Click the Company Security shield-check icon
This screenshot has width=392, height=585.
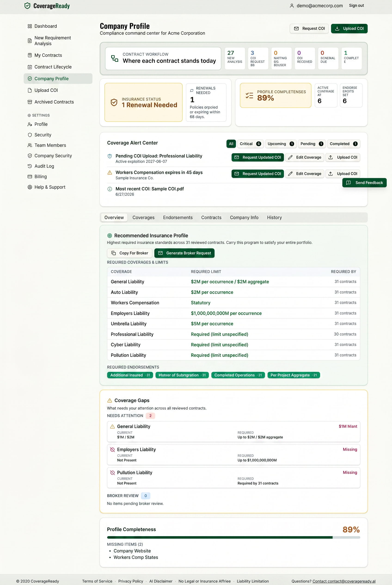(x=30, y=156)
